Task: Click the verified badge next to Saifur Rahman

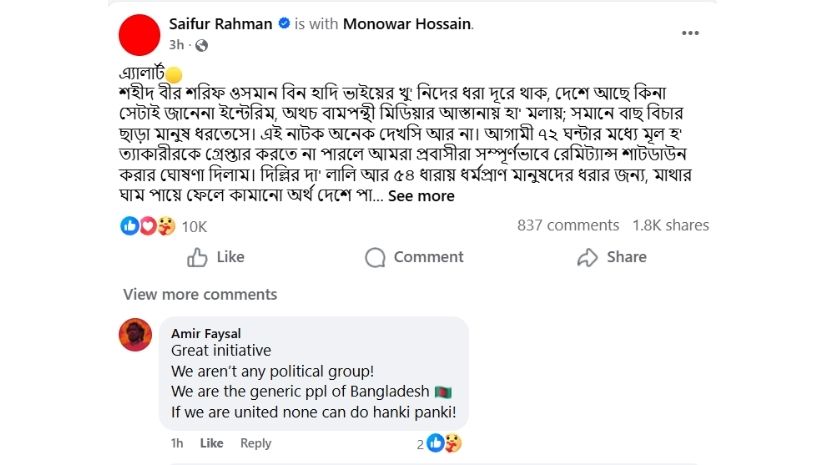Action: point(283,24)
